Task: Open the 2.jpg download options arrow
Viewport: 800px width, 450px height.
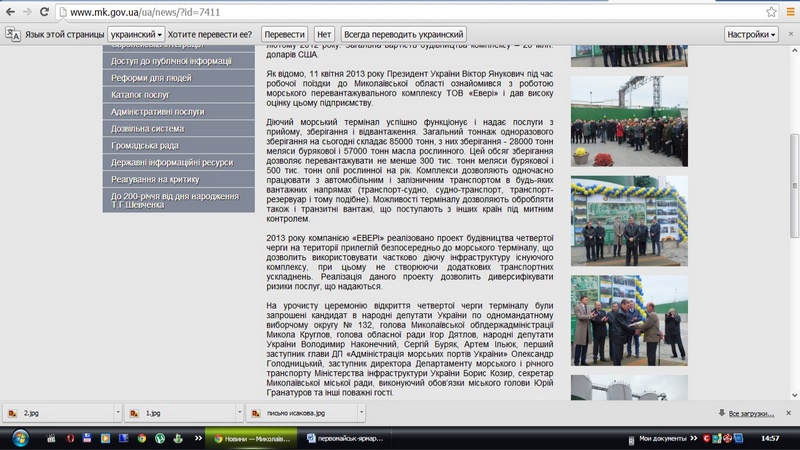Action: tap(116, 412)
